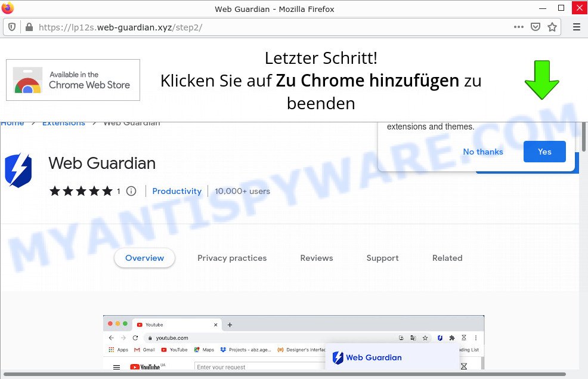The image size is (588, 379).
Task: Open the site security padlock info
Action: pyautogui.click(x=29, y=27)
